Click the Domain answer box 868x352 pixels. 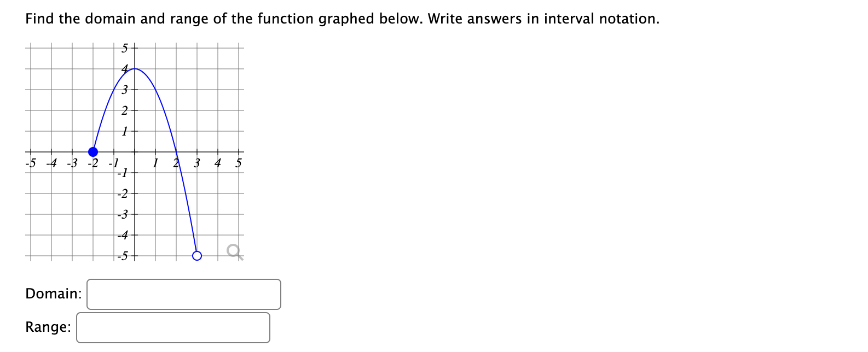(183, 294)
